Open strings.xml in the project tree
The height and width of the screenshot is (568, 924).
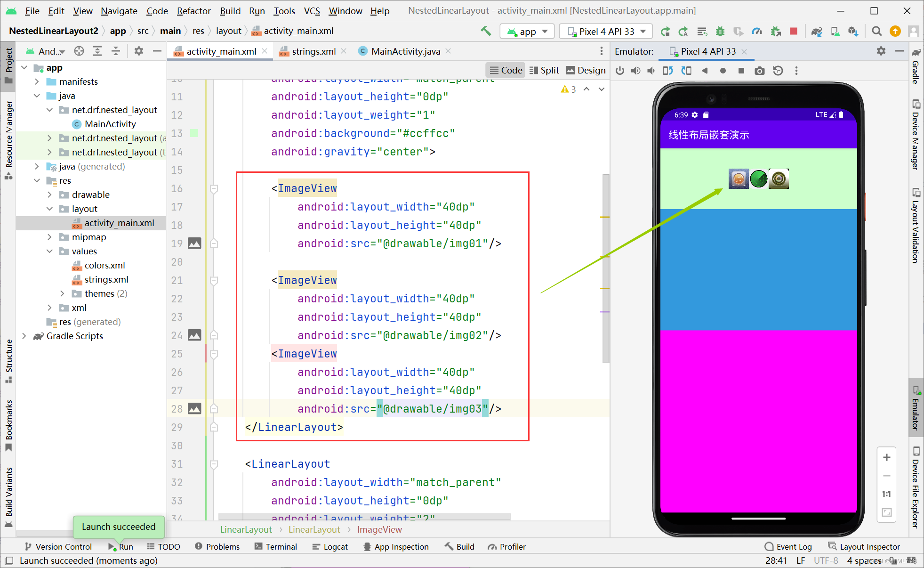click(106, 279)
